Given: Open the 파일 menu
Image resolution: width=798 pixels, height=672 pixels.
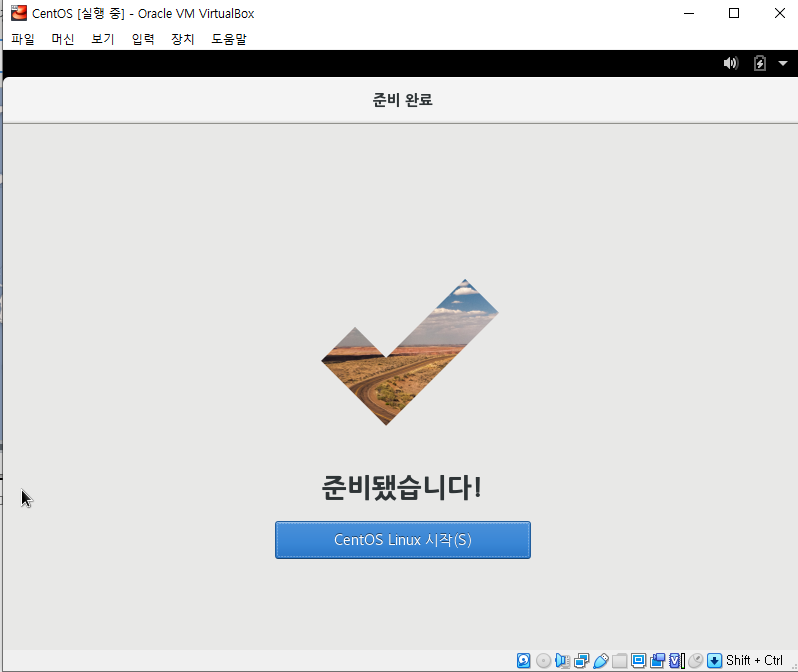Looking at the screenshot, I should tap(23, 39).
